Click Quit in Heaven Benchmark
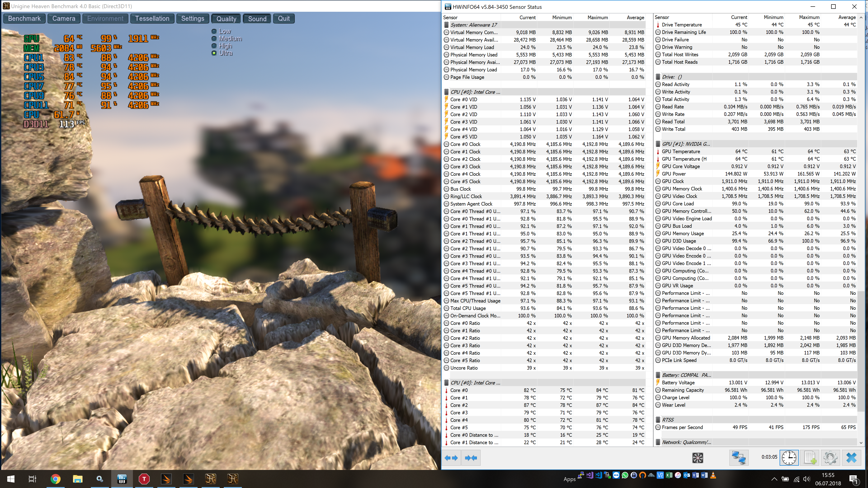The width and height of the screenshot is (868, 488). 284,19
